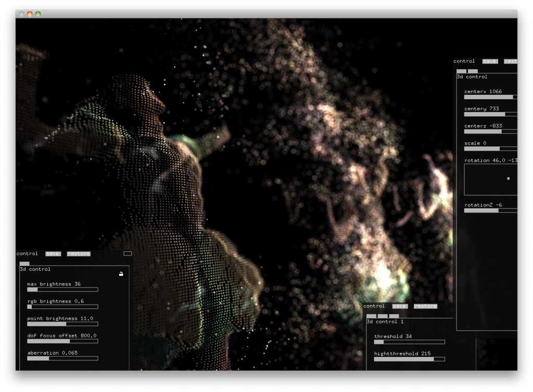Select the first tab above 3d control 1

(371, 316)
